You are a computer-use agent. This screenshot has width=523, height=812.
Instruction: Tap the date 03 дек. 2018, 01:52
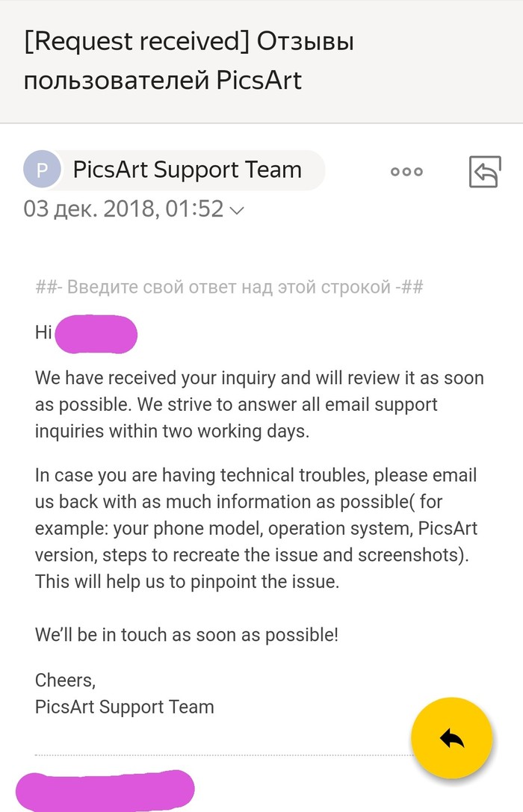[123, 208]
